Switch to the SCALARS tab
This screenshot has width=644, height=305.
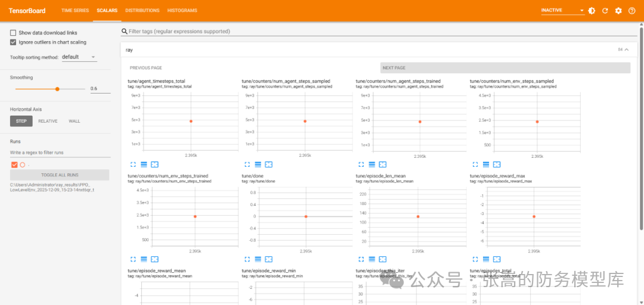pyautogui.click(x=107, y=11)
